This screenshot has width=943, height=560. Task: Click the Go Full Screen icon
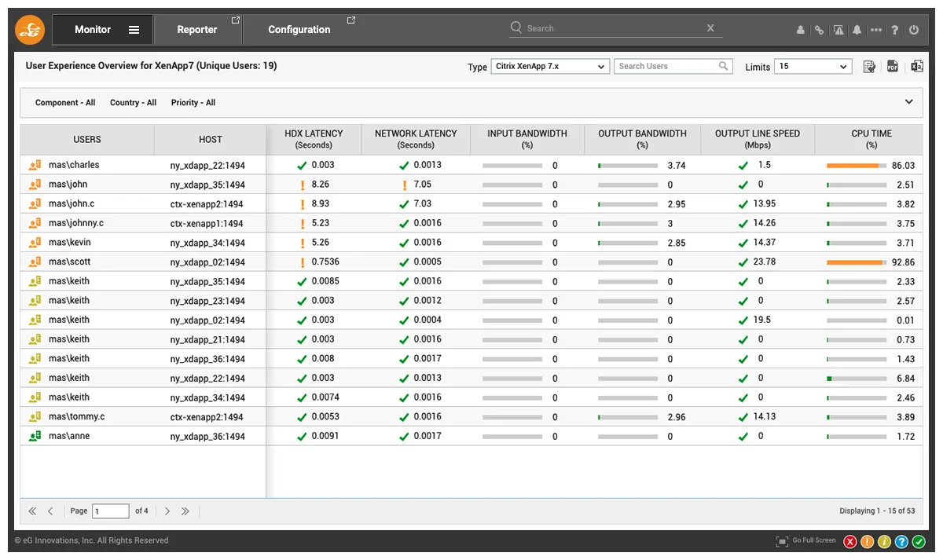tap(782, 541)
